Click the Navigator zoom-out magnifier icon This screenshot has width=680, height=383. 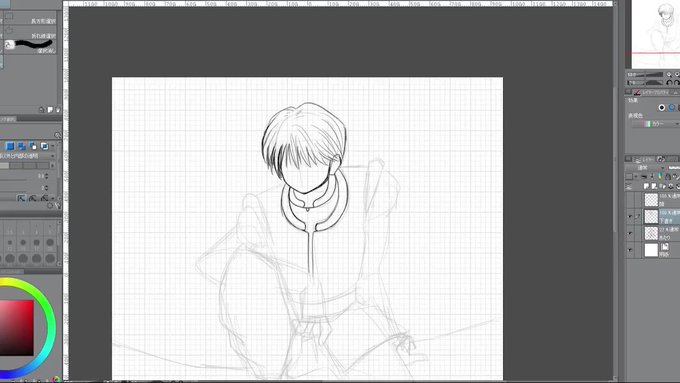[669, 75]
